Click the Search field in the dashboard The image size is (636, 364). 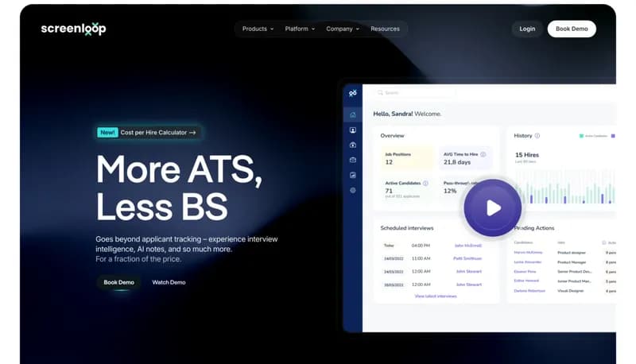[415, 93]
